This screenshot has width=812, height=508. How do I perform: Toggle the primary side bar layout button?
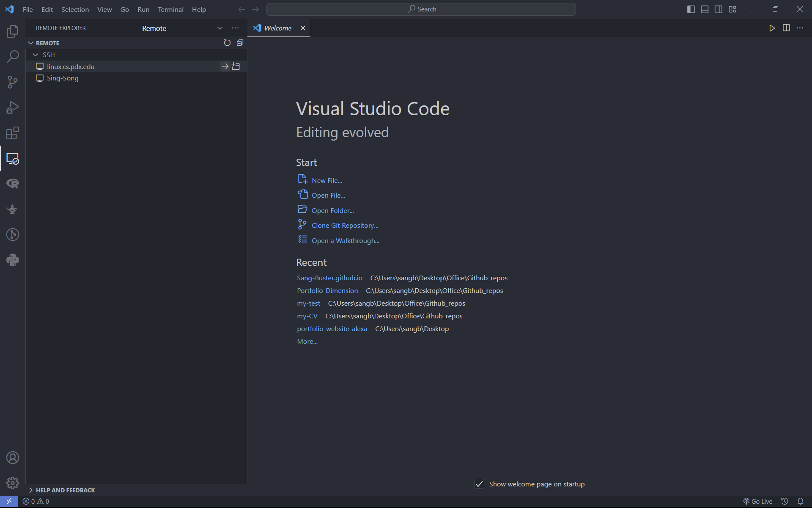tap(691, 9)
